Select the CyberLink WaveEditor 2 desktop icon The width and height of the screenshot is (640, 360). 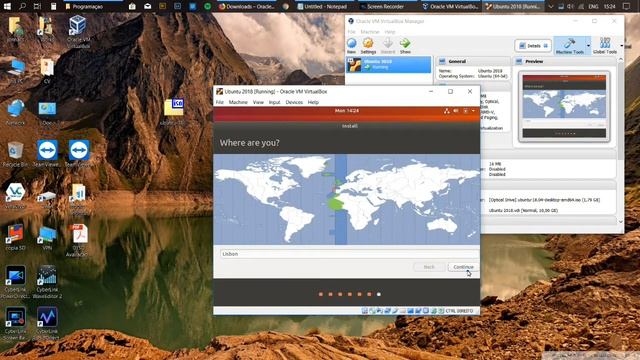coord(47,282)
